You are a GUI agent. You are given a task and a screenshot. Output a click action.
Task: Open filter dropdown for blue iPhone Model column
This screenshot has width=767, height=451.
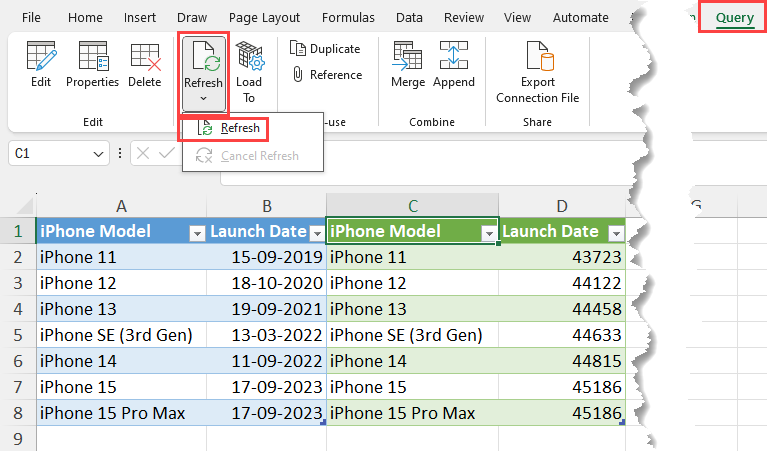pyautogui.click(x=197, y=234)
